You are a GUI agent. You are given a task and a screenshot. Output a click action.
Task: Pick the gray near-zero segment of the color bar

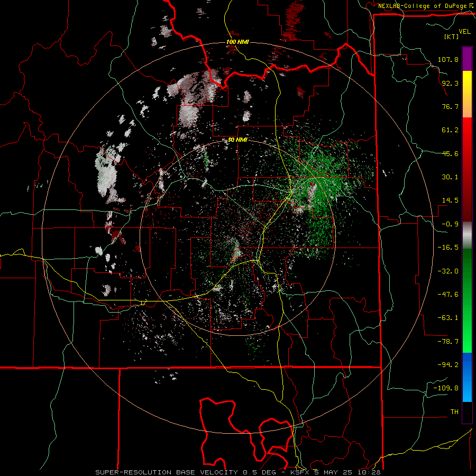pyautogui.click(x=467, y=235)
